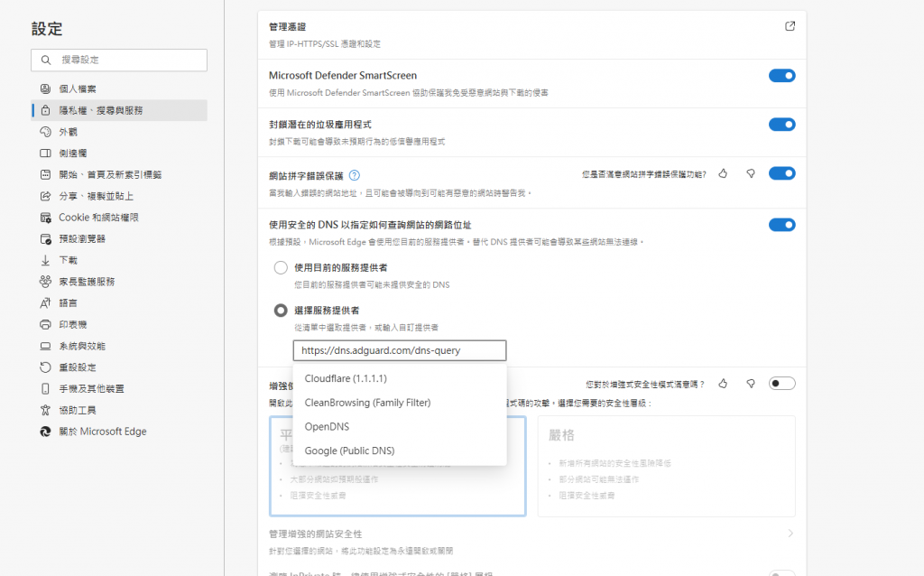Screen dimensions: 924x576
Task: Open 下載 settings section
Action: [x=119, y=260]
